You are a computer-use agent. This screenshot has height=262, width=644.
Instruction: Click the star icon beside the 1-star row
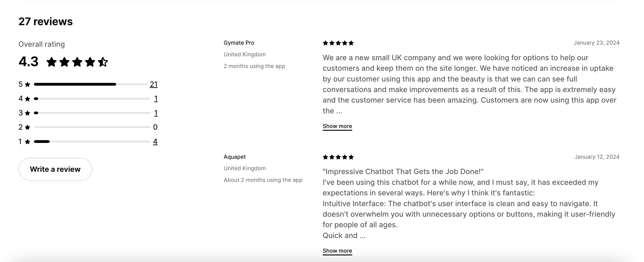[x=27, y=141]
